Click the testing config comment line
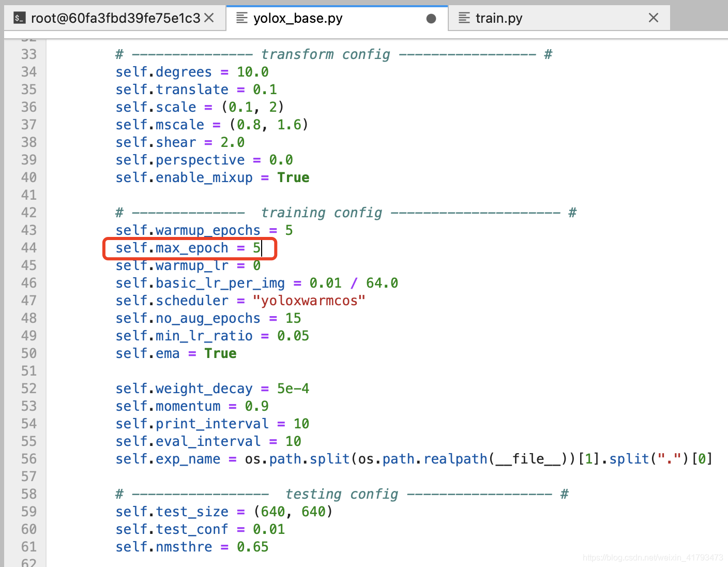 (342, 494)
